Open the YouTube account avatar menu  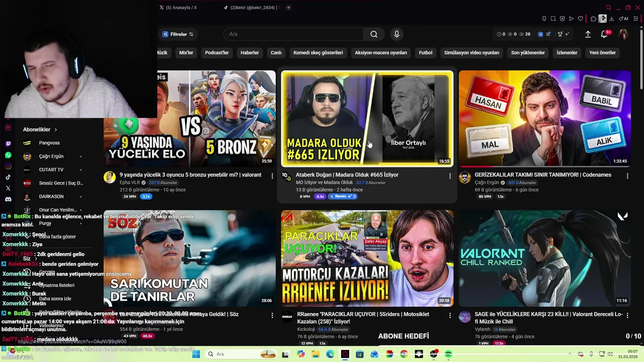click(x=623, y=34)
